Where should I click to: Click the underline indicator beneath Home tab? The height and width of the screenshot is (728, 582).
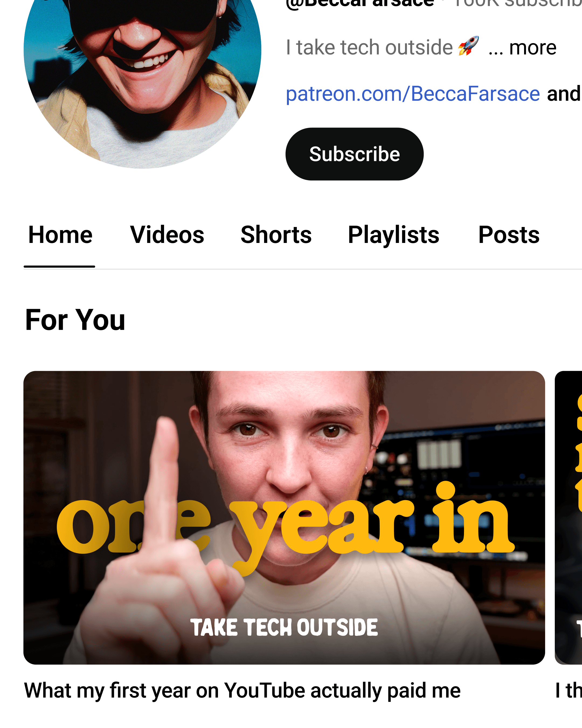pyautogui.click(x=59, y=267)
